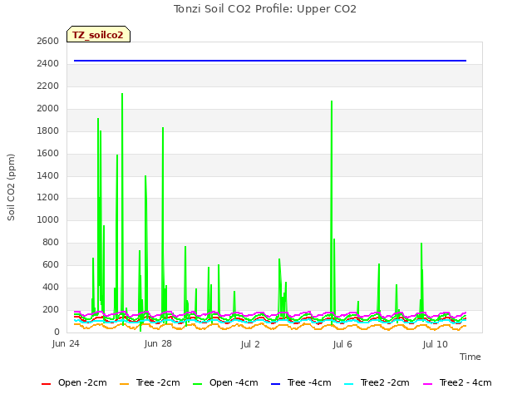Click the 1000 y-axis tick label
532x399 pixels.
point(48,219)
